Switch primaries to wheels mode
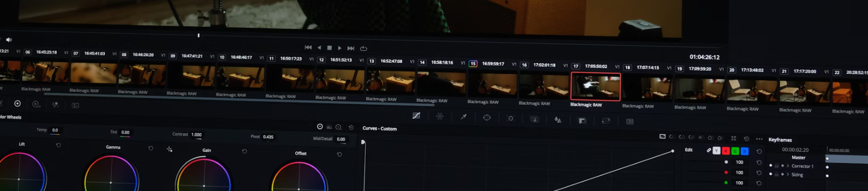The width and height of the screenshot is (868, 191). pos(320,126)
